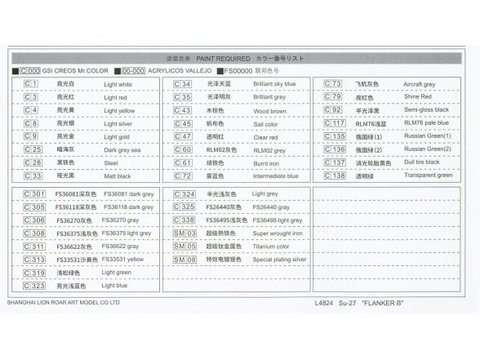This screenshot has width=480, height=360.
Task: Click the 'Semi-gloss black' color name
Action: [x=426, y=110]
